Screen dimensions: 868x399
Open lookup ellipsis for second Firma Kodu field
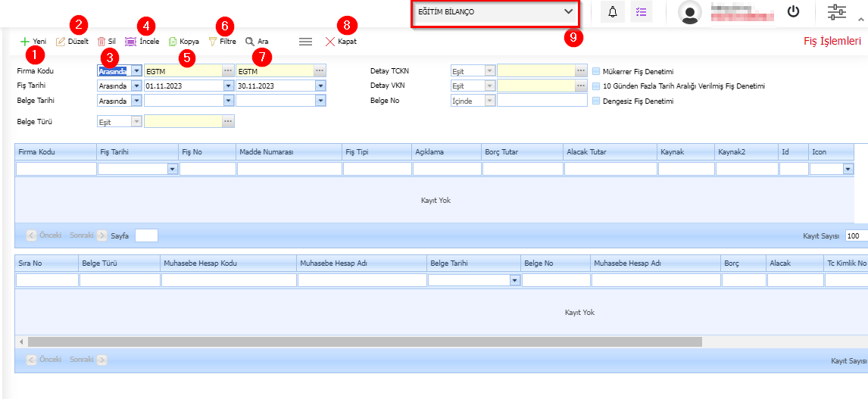tap(320, 71)
